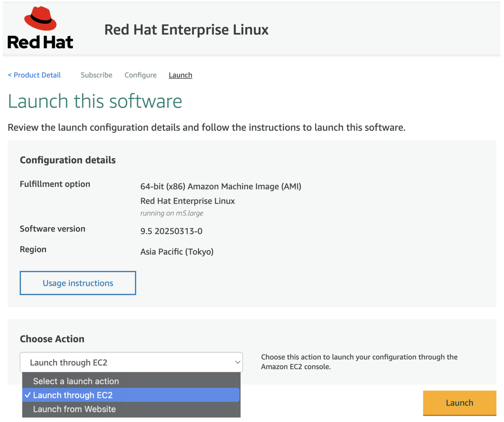
Task: Go back to Product Detail
Action: pos(34,75)
